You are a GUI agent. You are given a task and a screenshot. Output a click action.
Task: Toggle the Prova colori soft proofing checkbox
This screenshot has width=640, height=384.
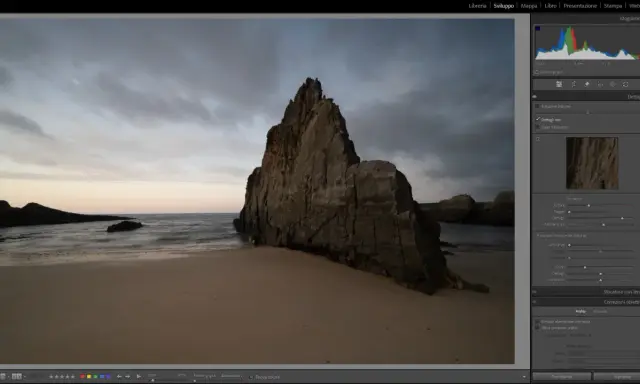[x=251, y=377]
